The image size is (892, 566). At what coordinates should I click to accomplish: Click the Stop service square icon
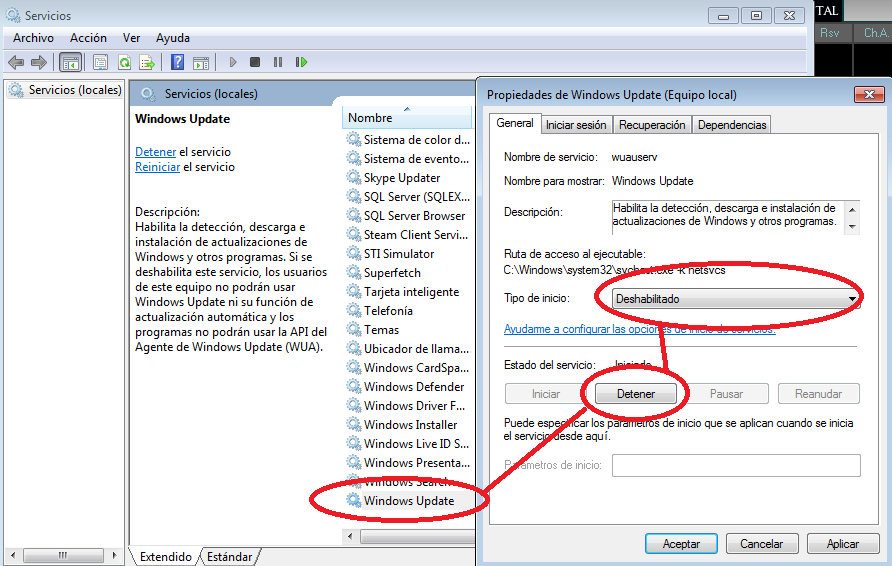coord(255,62)
